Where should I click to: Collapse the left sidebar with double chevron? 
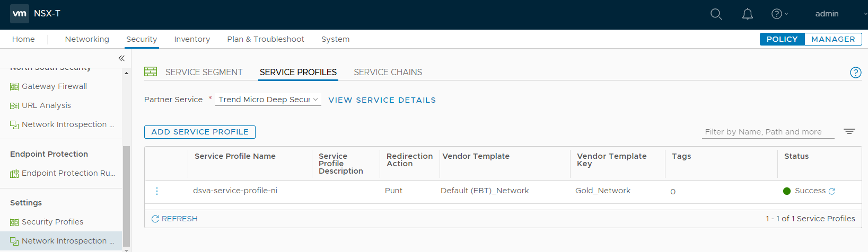(121, 58)
